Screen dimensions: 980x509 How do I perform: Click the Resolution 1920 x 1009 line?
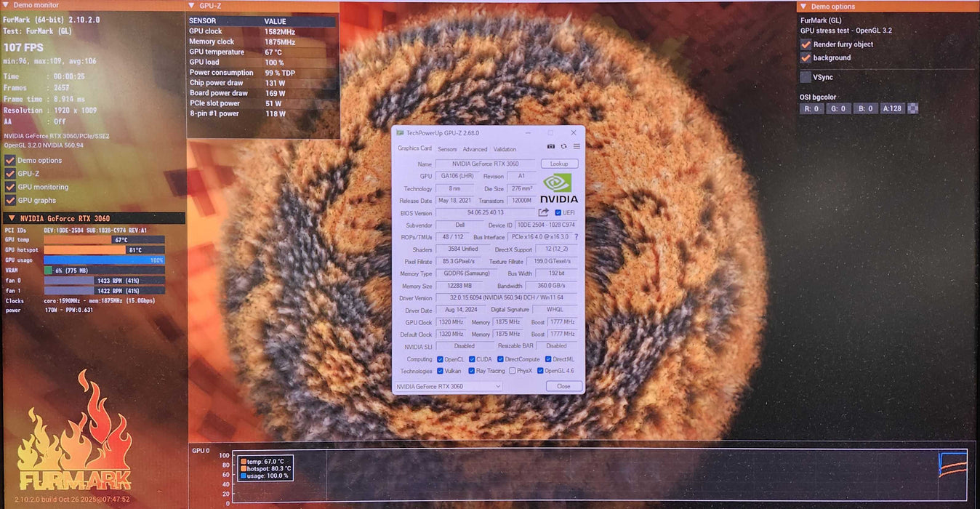click(x=50, y=111)
